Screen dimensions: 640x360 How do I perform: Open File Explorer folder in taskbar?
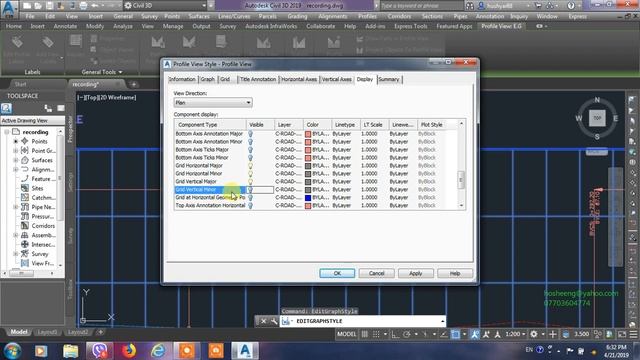[70, 351]
